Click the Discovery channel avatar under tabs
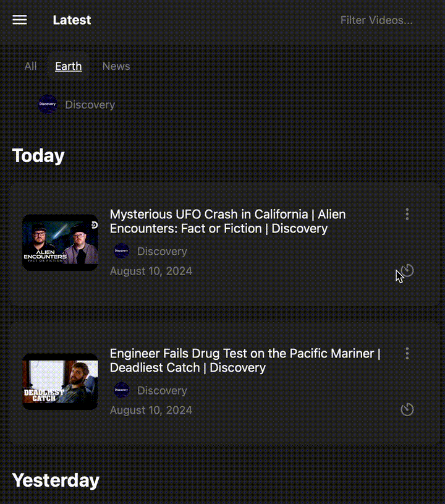The image size is (445, 504). point(48,104)
